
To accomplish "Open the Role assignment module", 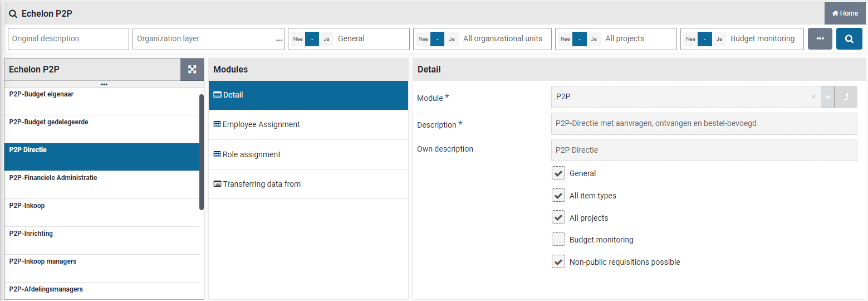I will [251, 154].
